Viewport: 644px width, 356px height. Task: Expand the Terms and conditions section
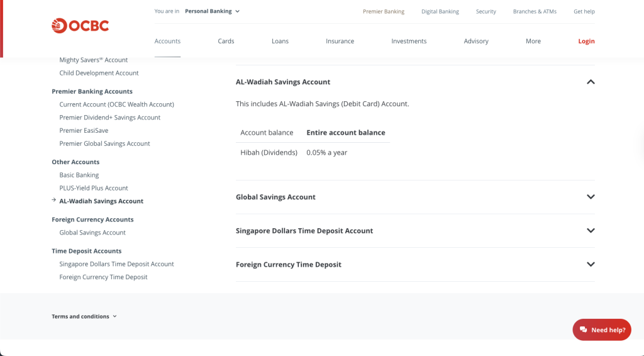pos(84,316)
